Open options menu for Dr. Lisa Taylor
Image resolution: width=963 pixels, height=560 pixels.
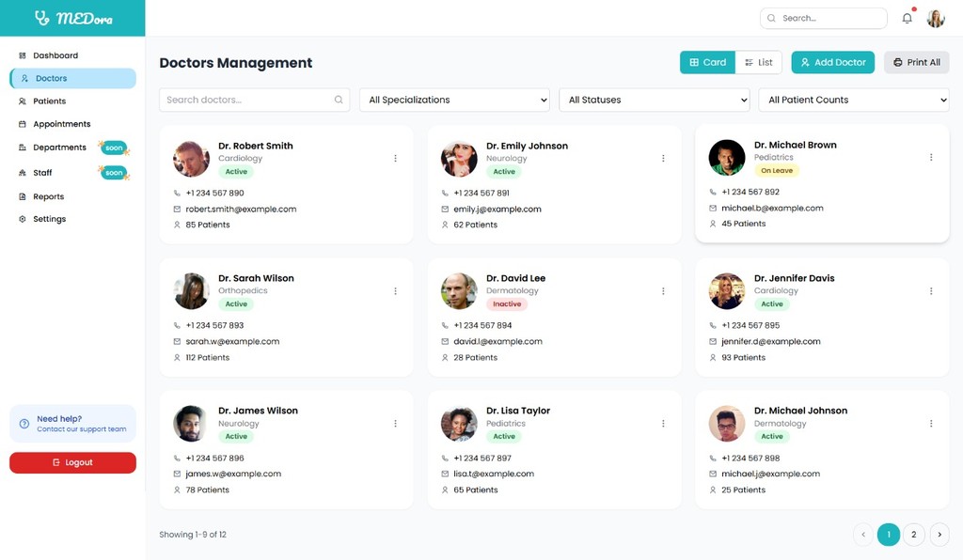[663, 423]
